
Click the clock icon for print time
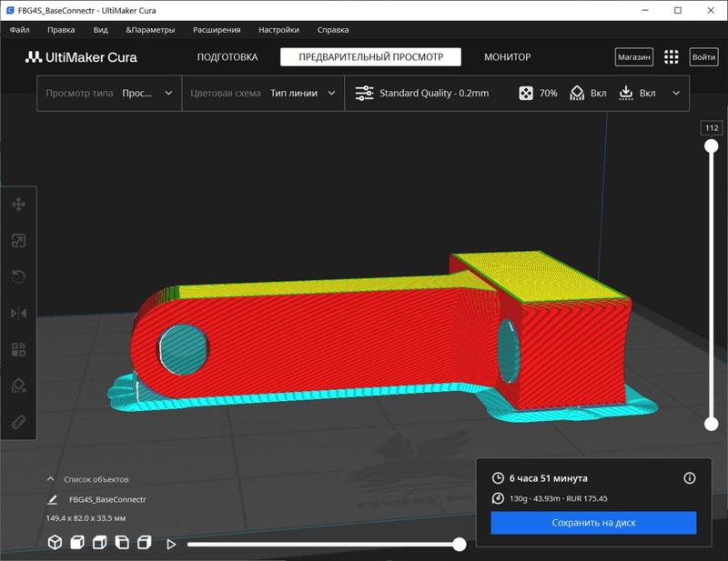pos(498,478)
